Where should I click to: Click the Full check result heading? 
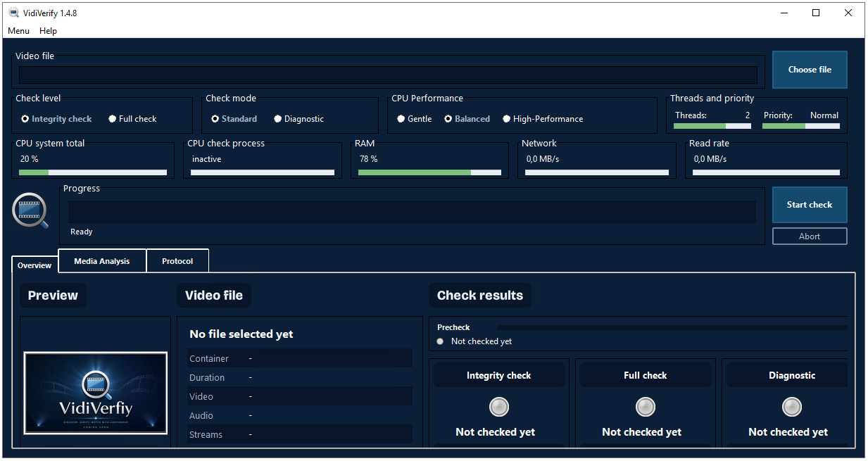pos(645,376)
